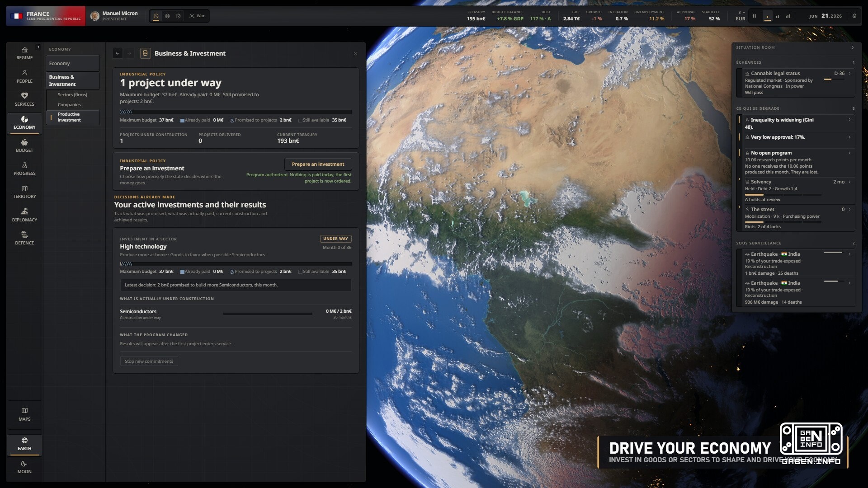Click the Treasury 195 bn€ indicator
This screenshot has height=488, width=868.
[x=476, y=16]
